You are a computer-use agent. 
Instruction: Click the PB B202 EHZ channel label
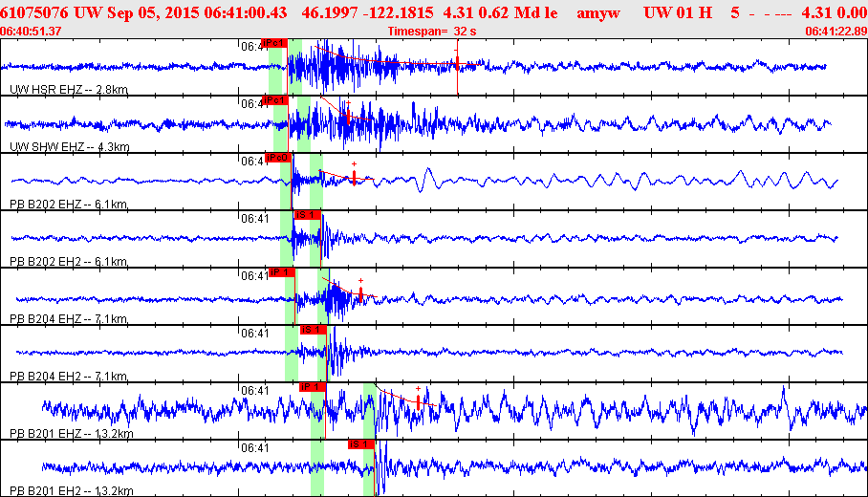69,204
